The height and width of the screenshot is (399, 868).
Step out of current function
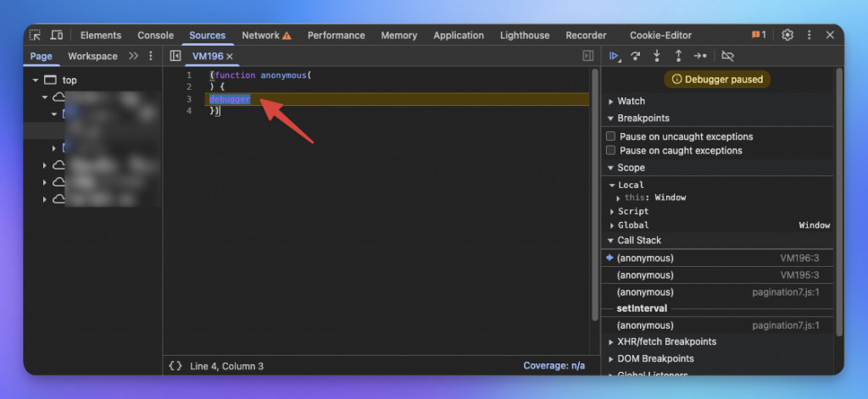point(678,56)
